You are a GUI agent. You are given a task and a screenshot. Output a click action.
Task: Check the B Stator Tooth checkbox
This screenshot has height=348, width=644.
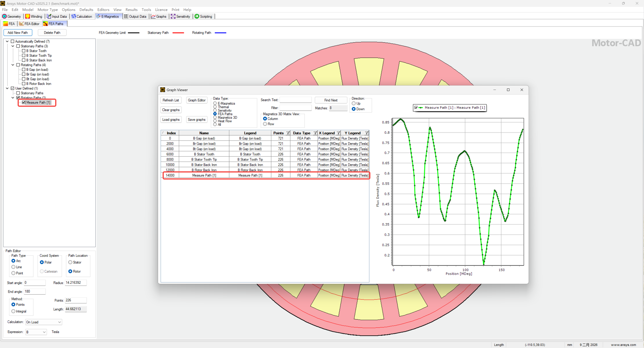coord(24,51)
